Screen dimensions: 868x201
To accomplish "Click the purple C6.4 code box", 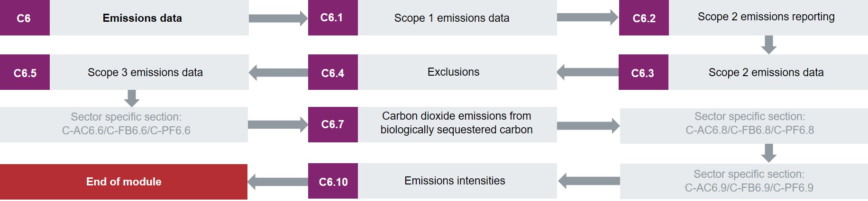I will coord(333,72).
